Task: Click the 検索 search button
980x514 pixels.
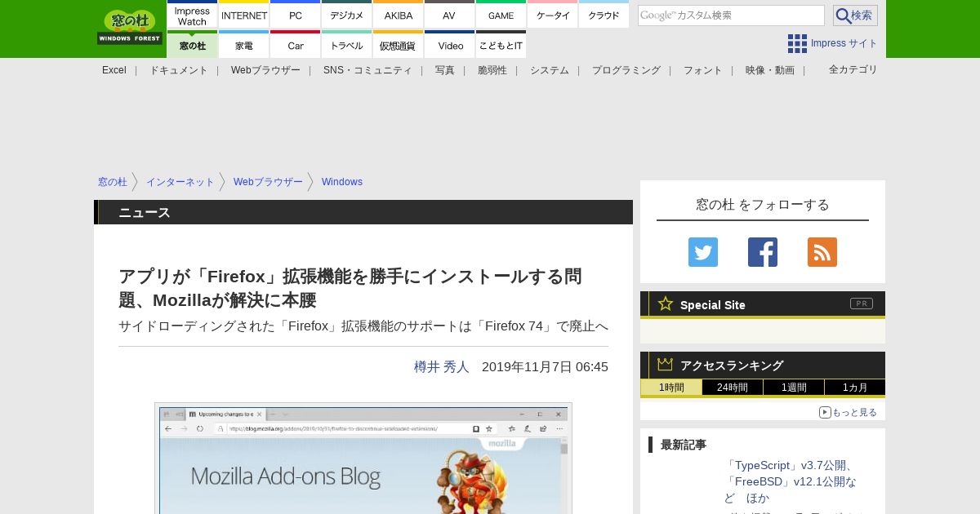Action: point(855,16)
